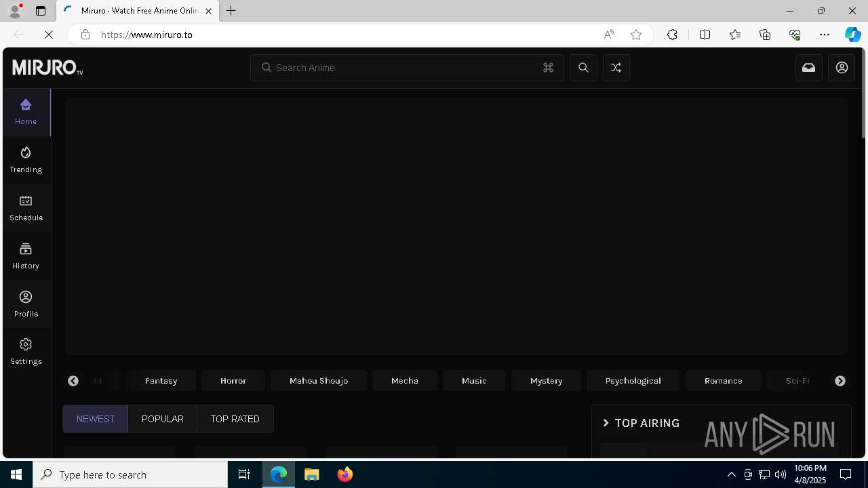Open the Profile sidebar item
Screen dimensions: 868x488
(26, 304)
